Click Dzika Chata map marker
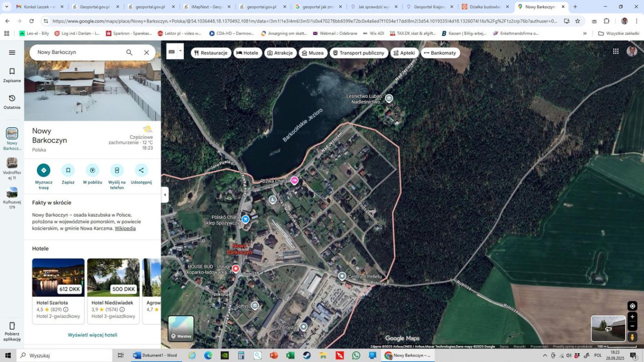 (294, 180)
